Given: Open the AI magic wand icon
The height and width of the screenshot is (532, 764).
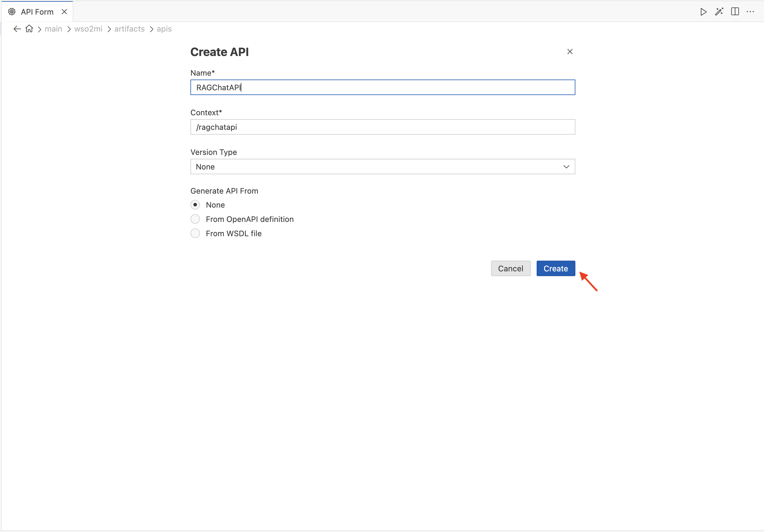Looking at the screenshot, I should (x=719, y=12).
